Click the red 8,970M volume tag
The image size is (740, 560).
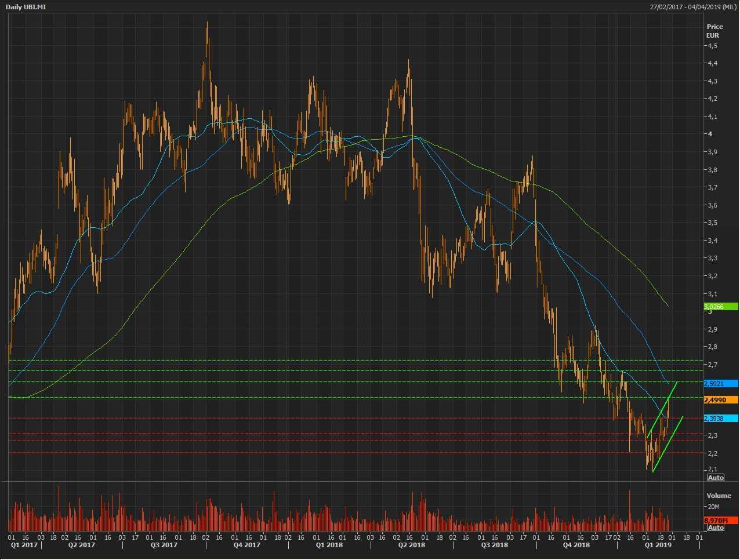click(720, 521)
